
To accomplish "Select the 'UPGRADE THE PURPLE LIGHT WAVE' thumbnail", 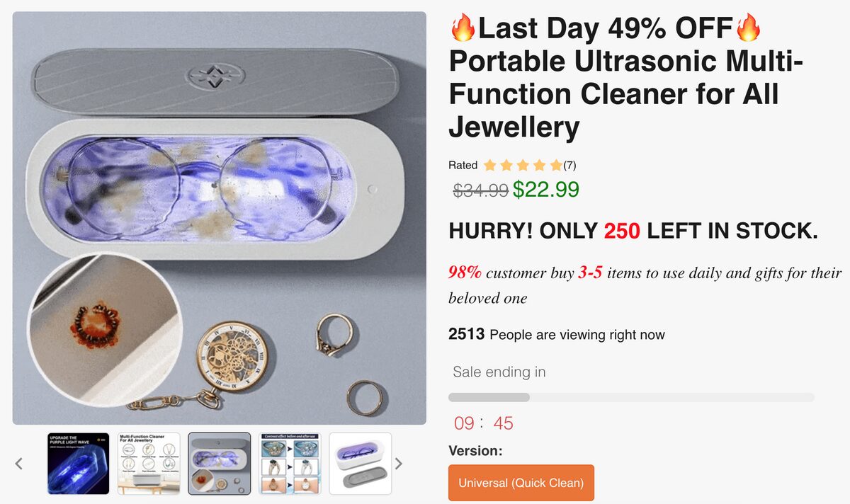I will tap(78, 463).
